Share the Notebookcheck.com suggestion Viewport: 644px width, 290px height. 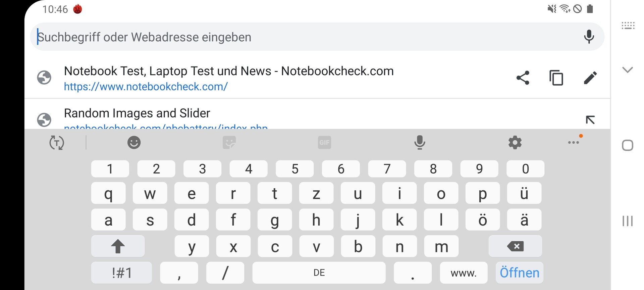523,78
